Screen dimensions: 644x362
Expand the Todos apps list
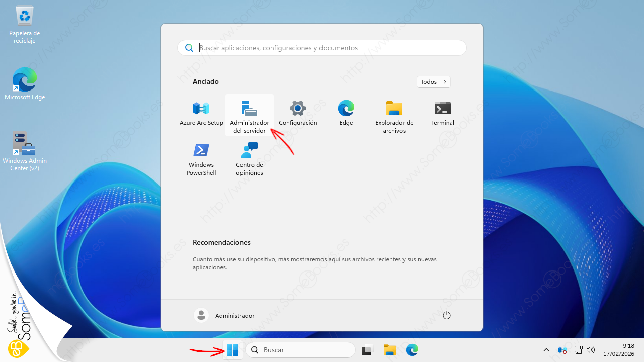point(433,82)
